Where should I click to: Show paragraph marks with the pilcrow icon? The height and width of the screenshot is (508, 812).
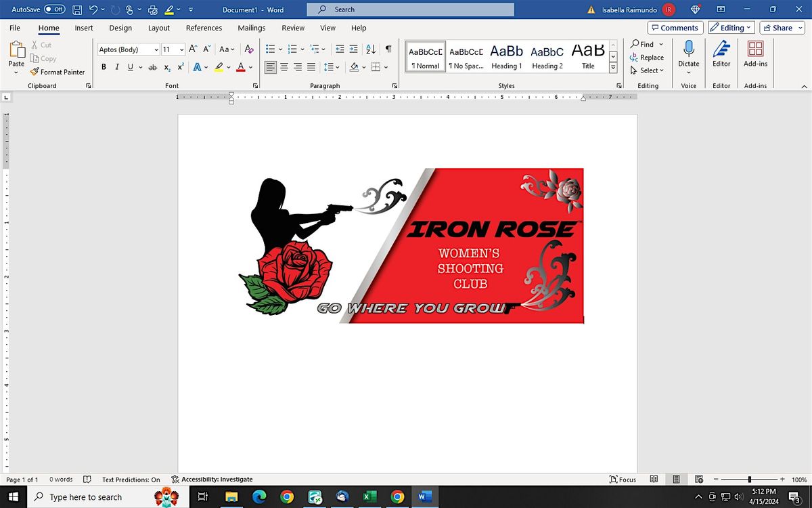pos(388,49)
